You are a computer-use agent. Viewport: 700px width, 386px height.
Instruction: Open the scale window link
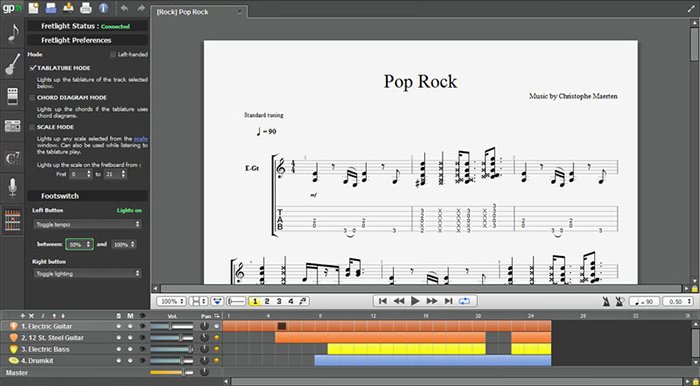[141, 139]
